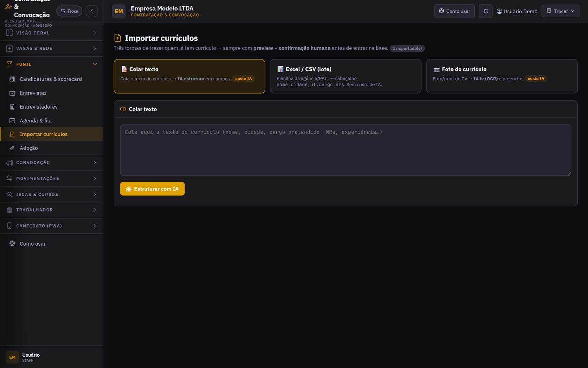This screenshot has width=588, height=368.
Task: Click the Funil filter icon
Action: pyautogui.click(x=9, y=64)
